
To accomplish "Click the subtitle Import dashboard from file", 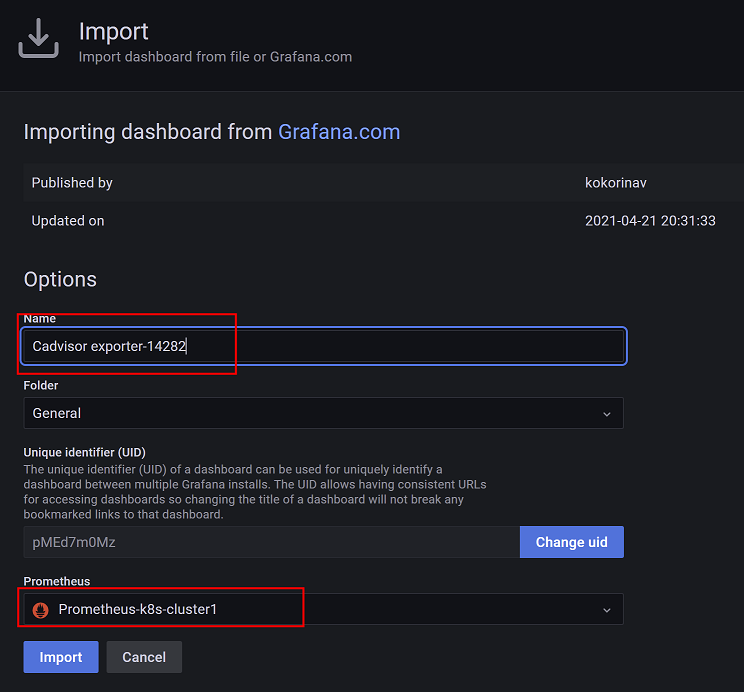I will pos(215,57).
